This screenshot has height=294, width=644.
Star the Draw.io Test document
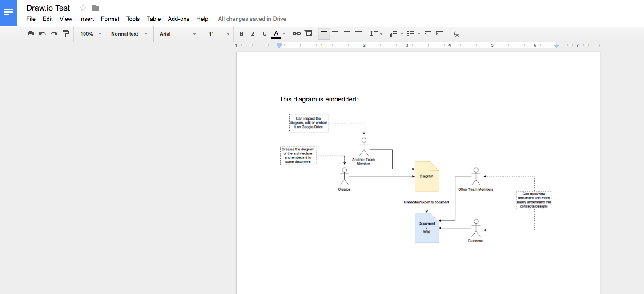(83, 8)
